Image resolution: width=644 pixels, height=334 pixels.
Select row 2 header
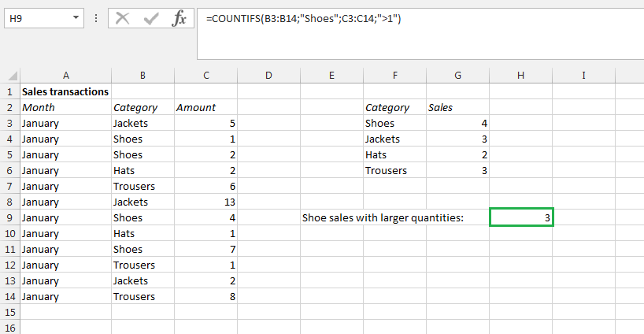(10, 107)
